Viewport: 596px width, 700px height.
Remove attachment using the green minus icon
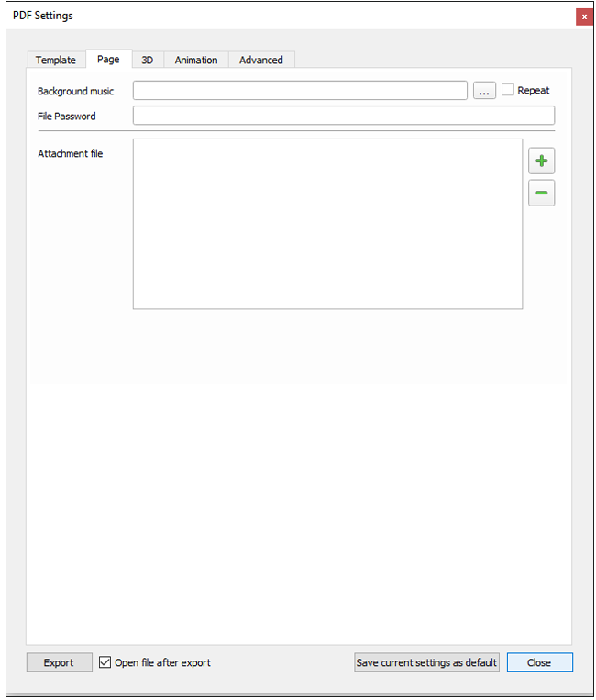[541, 193]
